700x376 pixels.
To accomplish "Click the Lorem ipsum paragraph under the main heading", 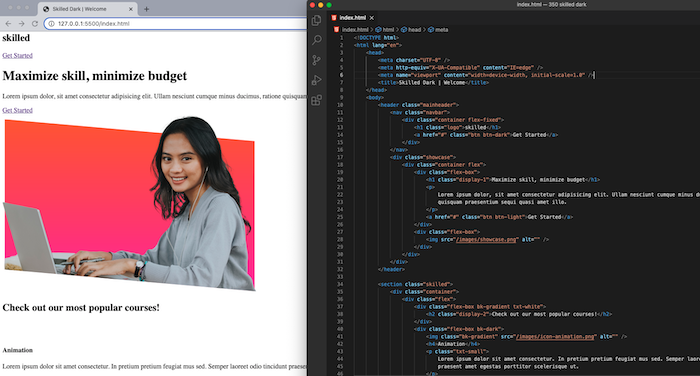I will point(154,96).
